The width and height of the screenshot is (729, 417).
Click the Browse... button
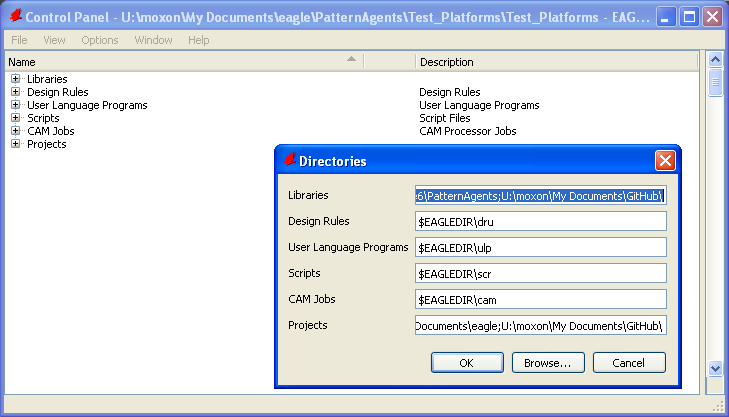(548, 363)
